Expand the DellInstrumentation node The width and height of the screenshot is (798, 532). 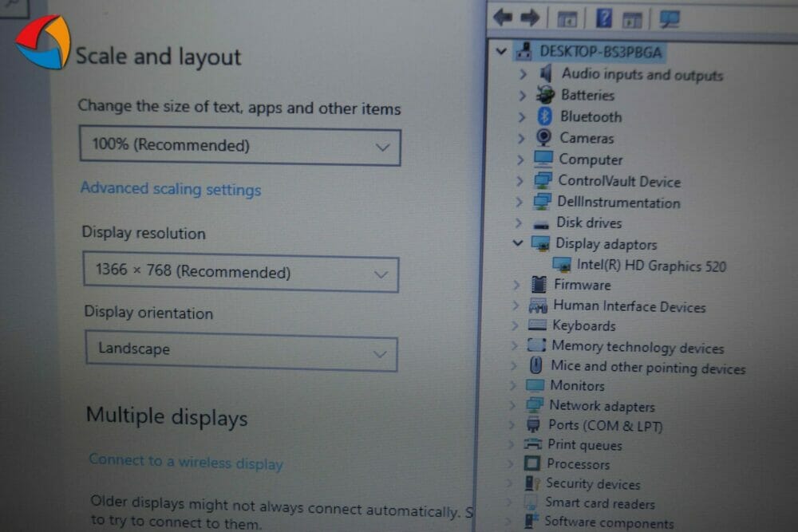(519, 202)
